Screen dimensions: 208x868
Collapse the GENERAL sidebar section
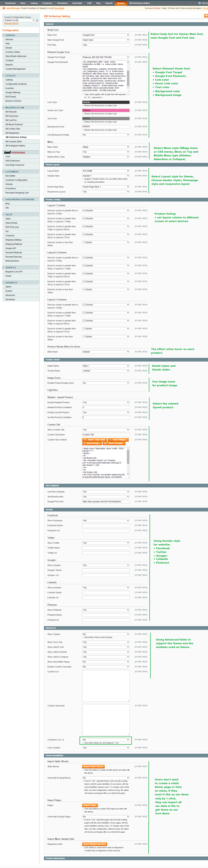click(x=21, y=35)
